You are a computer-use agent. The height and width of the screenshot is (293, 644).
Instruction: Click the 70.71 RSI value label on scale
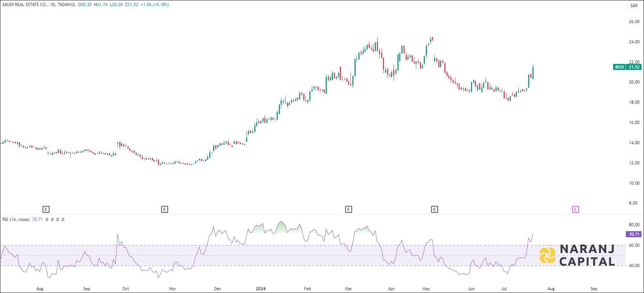click(634, 234)
